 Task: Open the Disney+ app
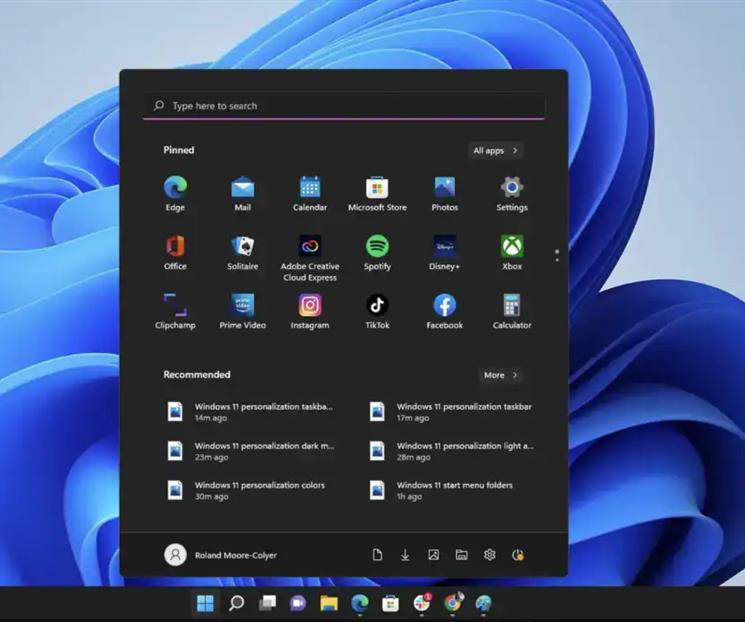[445, 252]
